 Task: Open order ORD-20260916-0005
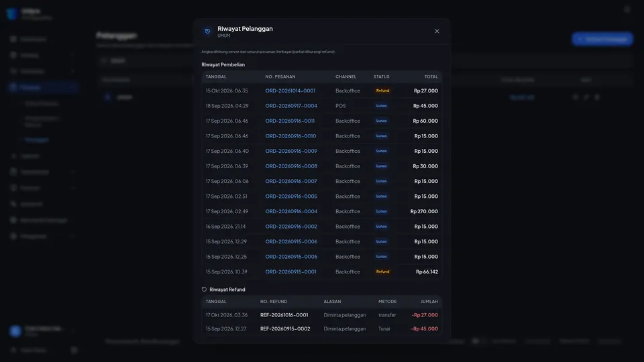tap(291, 196)
